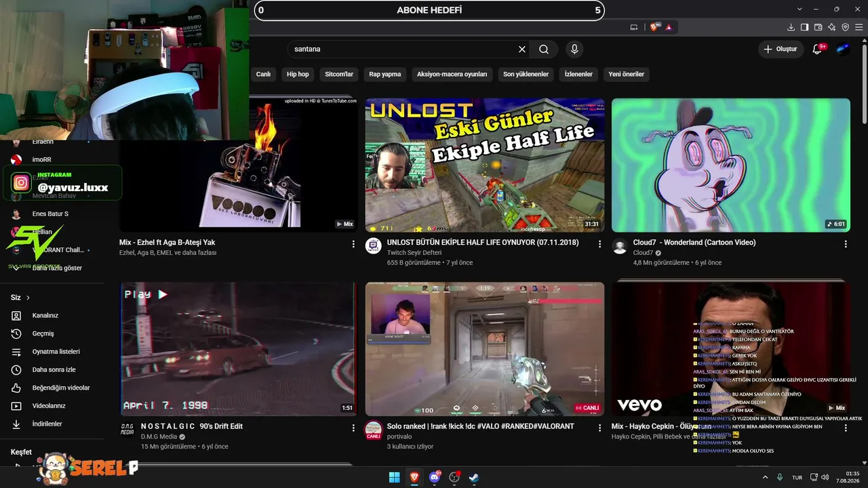Open Leo AI sparkle icon

(831, 27)
